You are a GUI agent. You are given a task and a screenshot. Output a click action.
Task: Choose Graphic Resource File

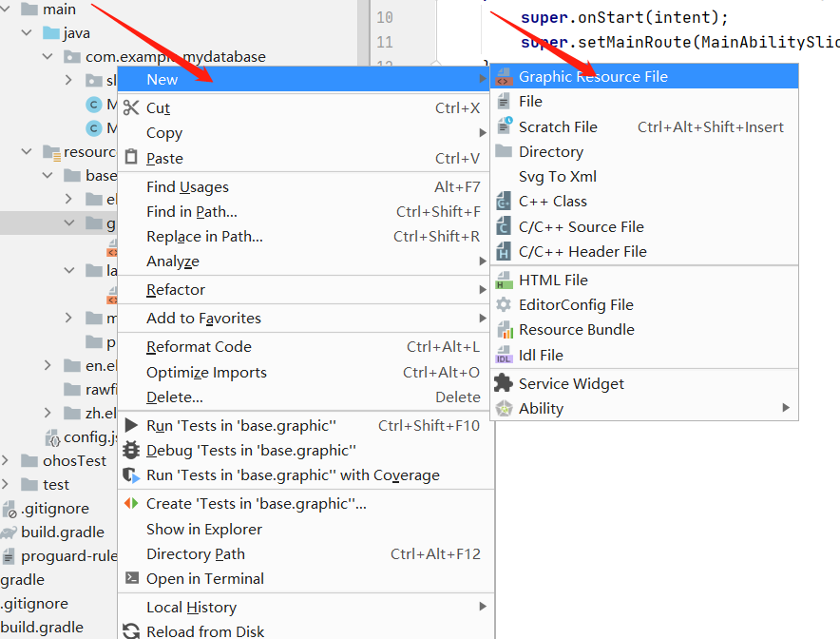point(644,77)
